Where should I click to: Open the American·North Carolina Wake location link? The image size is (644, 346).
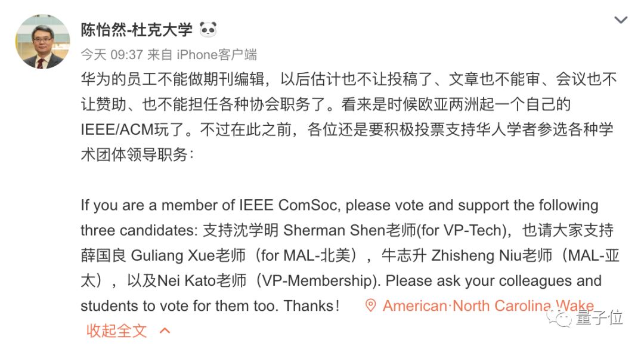[x=488, y=306]
